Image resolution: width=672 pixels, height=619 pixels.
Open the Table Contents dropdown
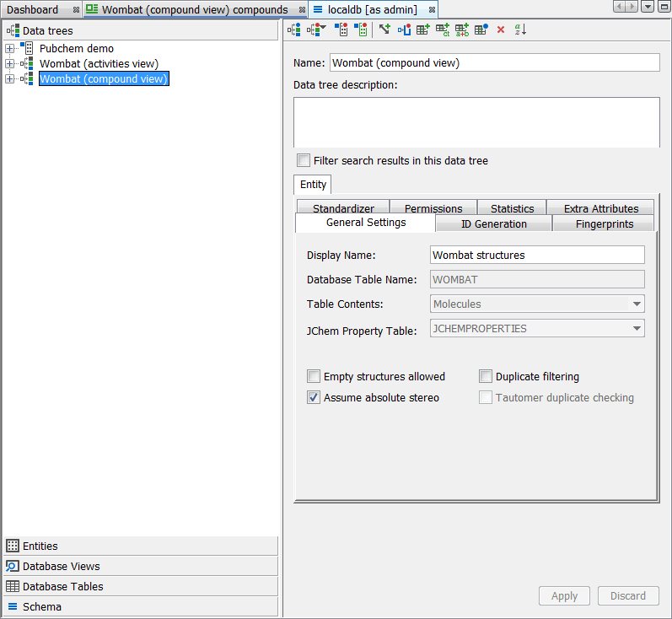pyautogui.click(x=537, y=304)
